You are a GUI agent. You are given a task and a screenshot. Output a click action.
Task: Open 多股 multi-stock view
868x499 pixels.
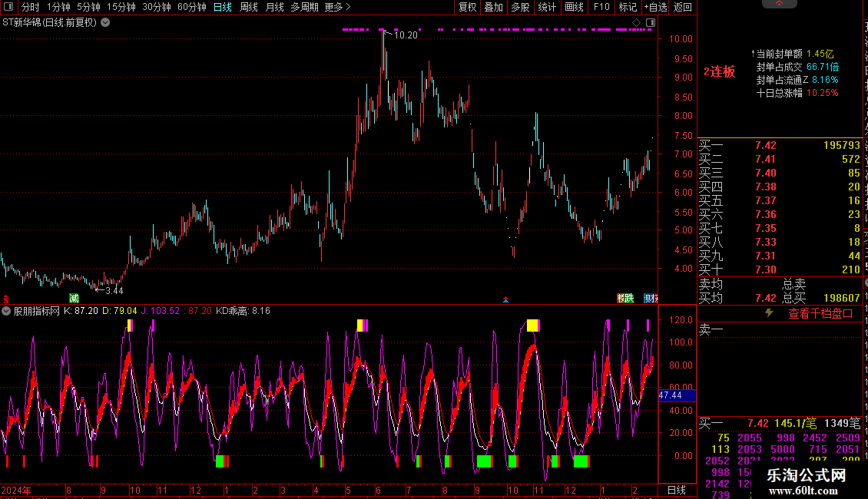[520, 7]
